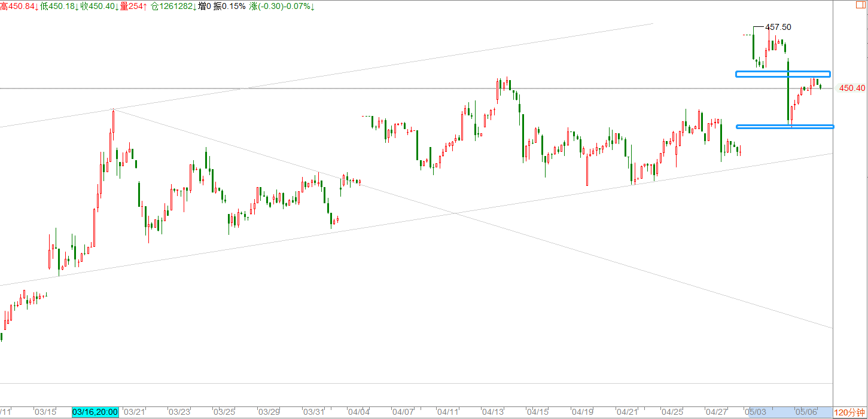Viewport: 868px width, 419px height.
Task: Click the 04/15 date on time axis
Action: coord(538,412)
